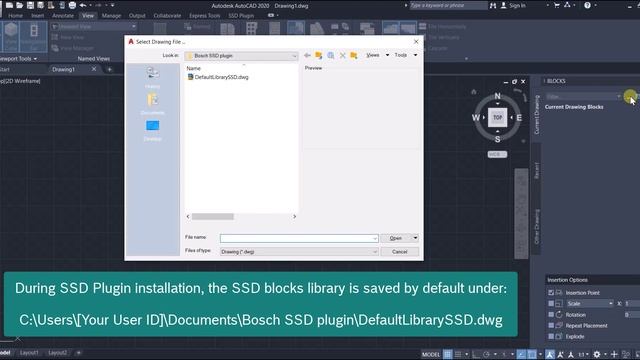Toggle the grid display icon in status bar
The width and height of the screenshot is (640, 360).
tap(447, 354)
